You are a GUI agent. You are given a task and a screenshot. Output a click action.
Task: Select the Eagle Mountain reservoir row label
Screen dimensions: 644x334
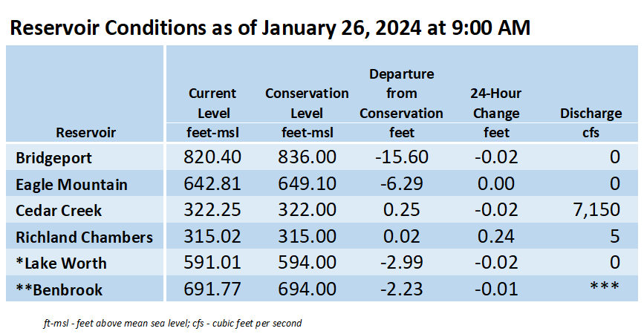[x=71, y=184]
